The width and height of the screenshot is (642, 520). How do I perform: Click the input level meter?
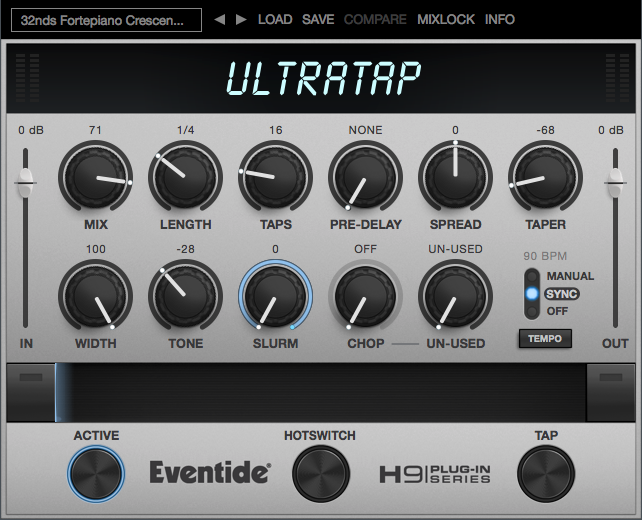(x=27, y=78)
